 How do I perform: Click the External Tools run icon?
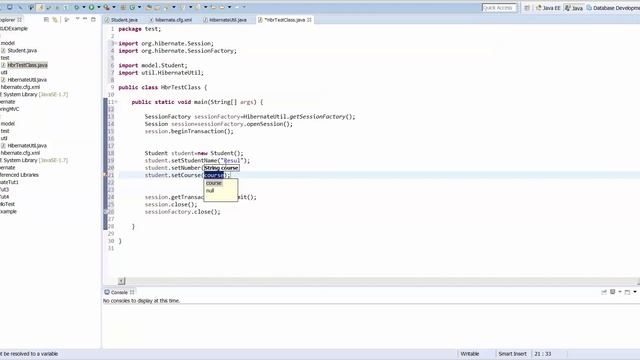pyautogui.click(x=107, y=7)
